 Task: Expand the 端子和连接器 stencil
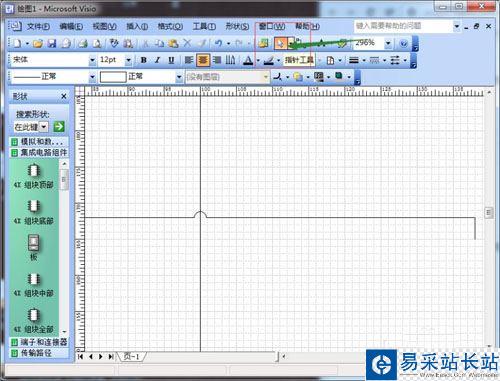tap(39, 342)
